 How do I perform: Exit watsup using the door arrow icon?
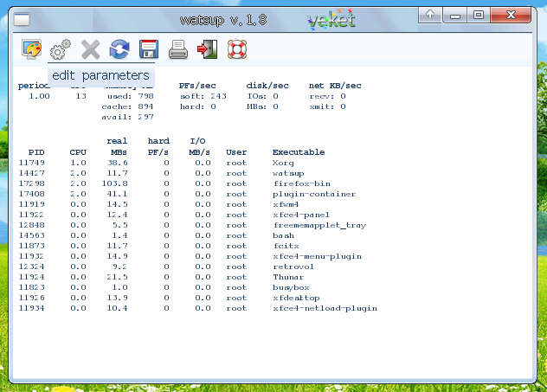207,49
